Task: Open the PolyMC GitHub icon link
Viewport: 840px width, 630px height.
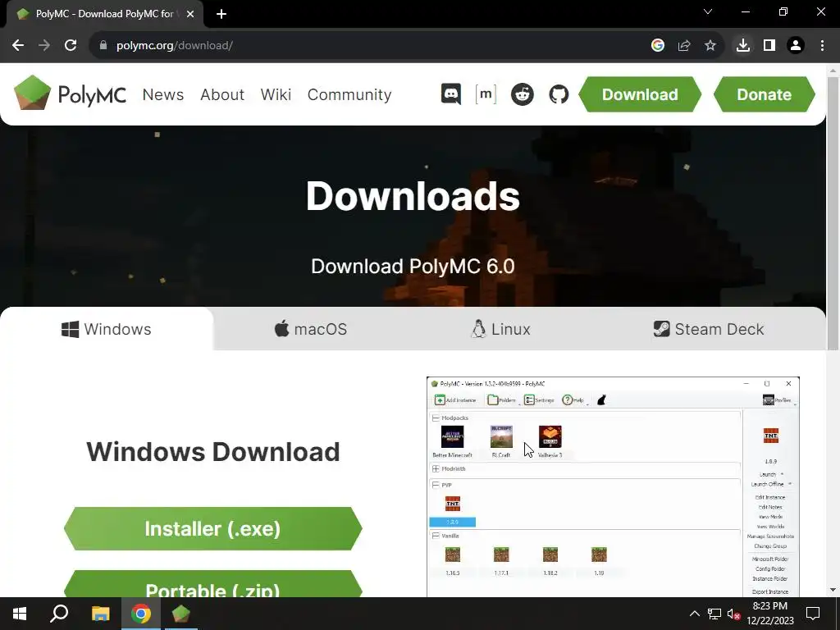Action: [559, 94]
